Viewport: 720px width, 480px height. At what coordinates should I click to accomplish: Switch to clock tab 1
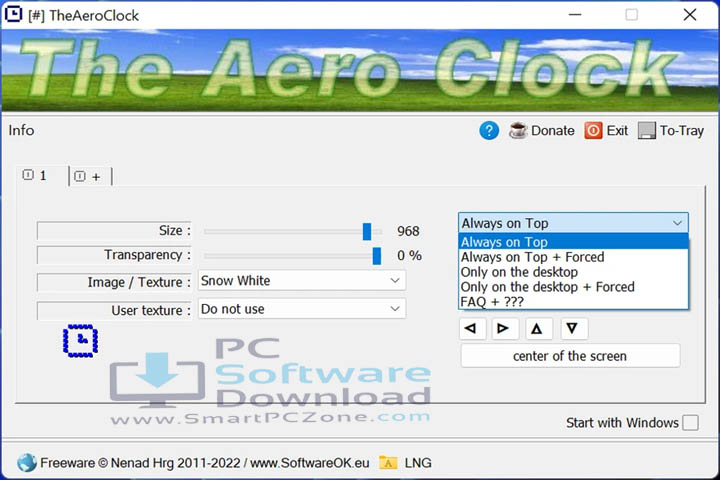click(x=42, y=175)
